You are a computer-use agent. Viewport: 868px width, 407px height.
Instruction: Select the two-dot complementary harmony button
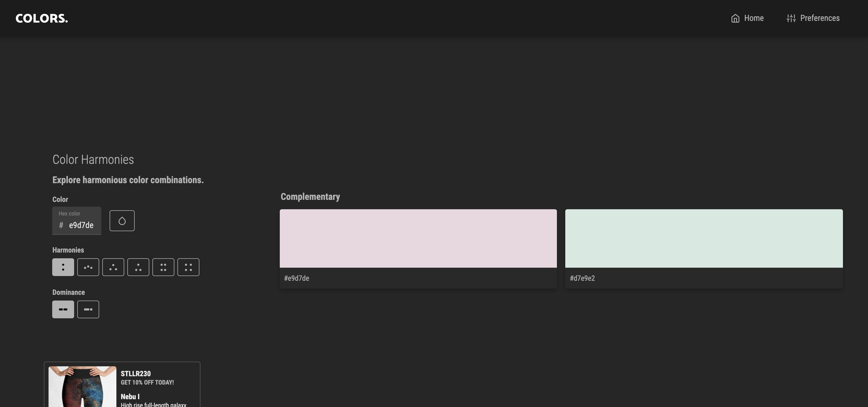[x=63, y=267]
